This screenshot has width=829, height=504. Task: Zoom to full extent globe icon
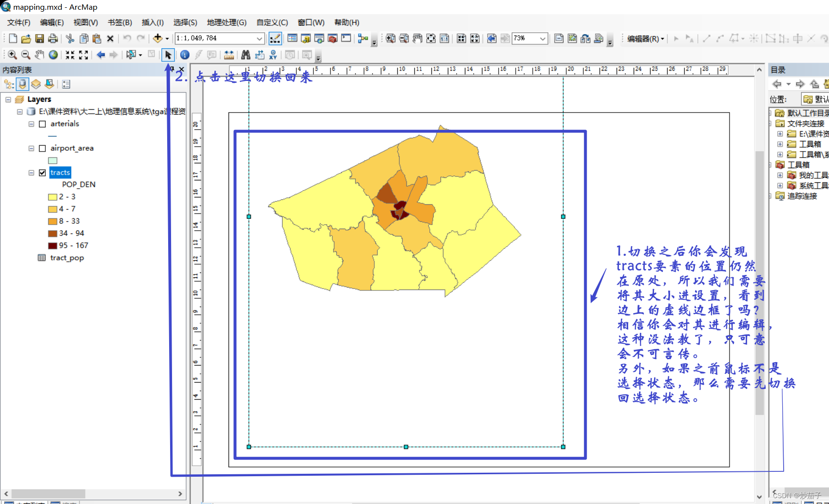(53, 55)
